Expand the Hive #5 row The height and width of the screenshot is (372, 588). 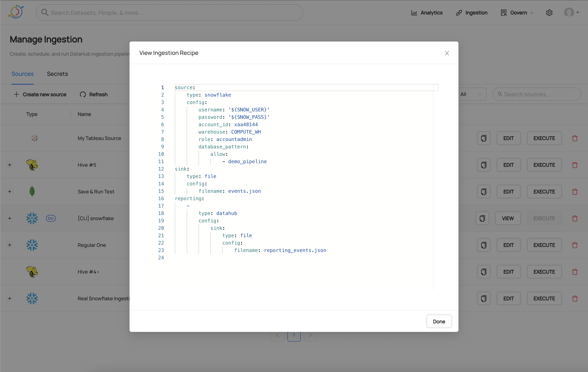tap(9, 165)
